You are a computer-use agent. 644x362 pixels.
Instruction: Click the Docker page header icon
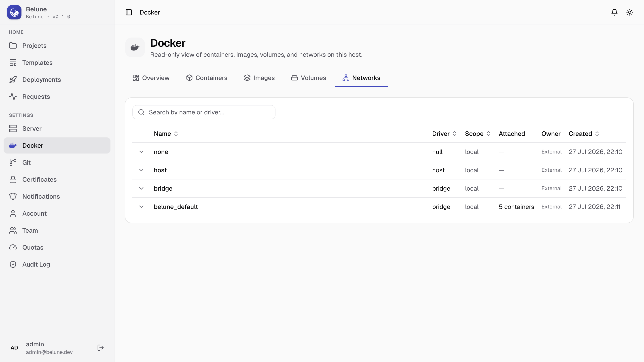pos(135,47)
